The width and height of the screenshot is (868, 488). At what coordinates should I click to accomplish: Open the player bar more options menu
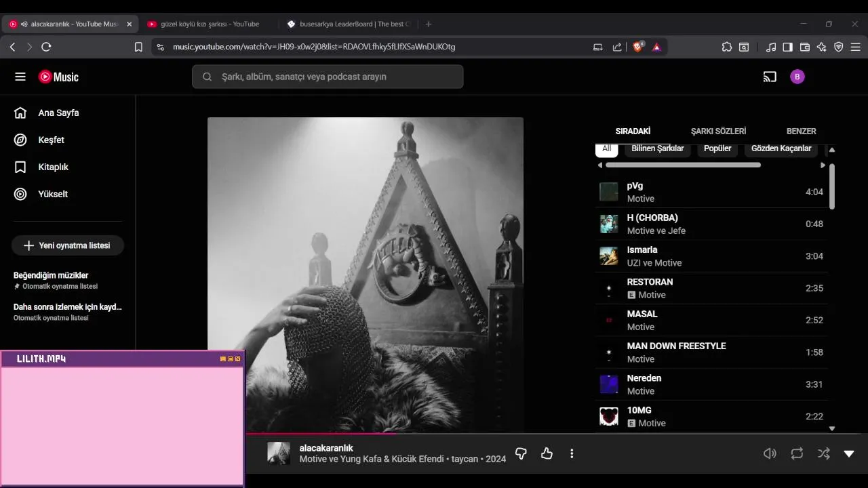tap(572, 453)
